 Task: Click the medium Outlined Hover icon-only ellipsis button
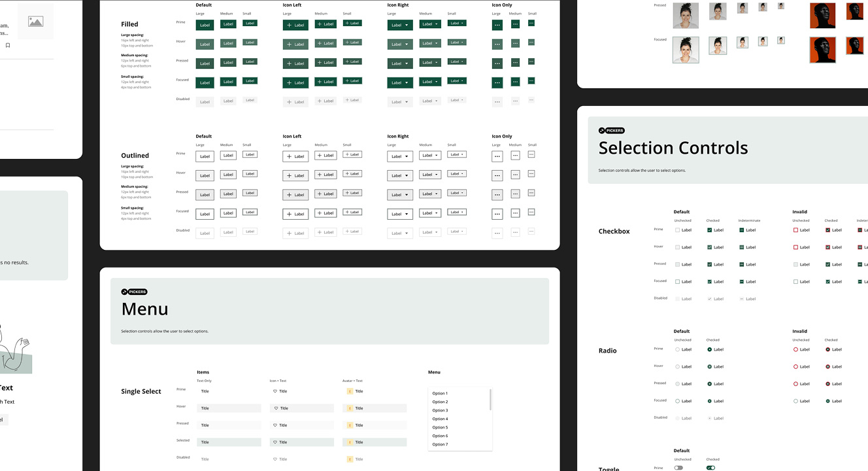(516, 175)
